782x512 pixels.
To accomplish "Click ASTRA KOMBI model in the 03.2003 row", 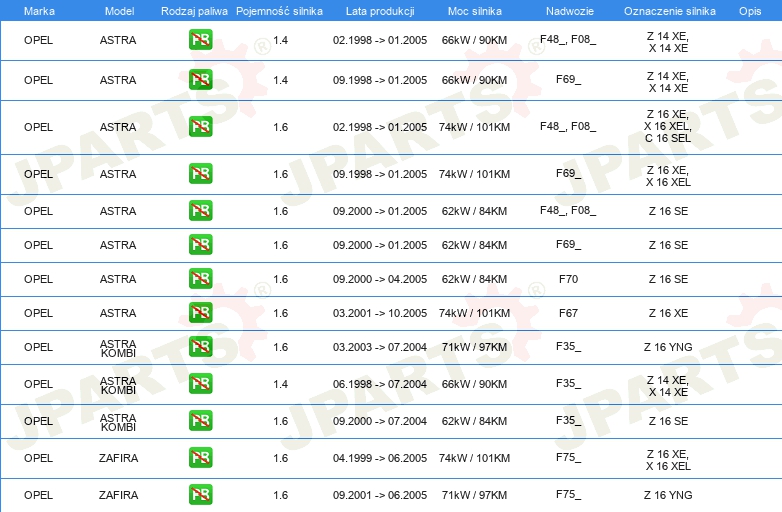I will (x=118, y=348).
